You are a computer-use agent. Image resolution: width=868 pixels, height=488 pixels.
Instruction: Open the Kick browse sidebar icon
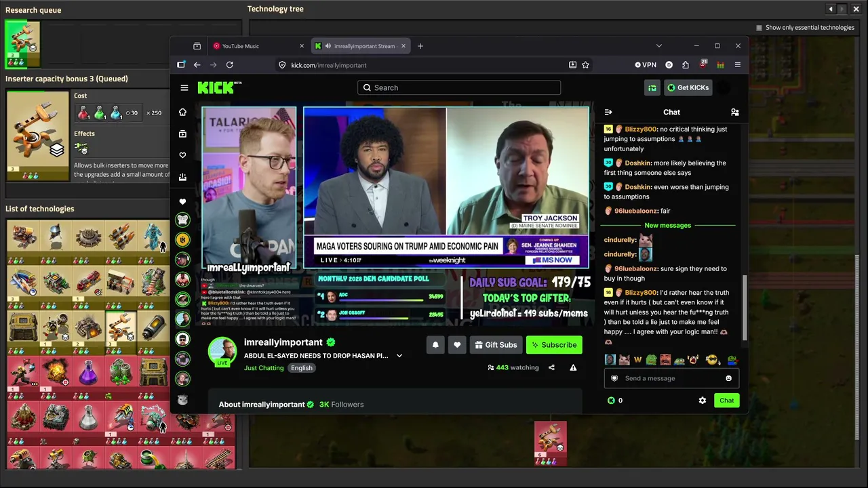[182, 134]
